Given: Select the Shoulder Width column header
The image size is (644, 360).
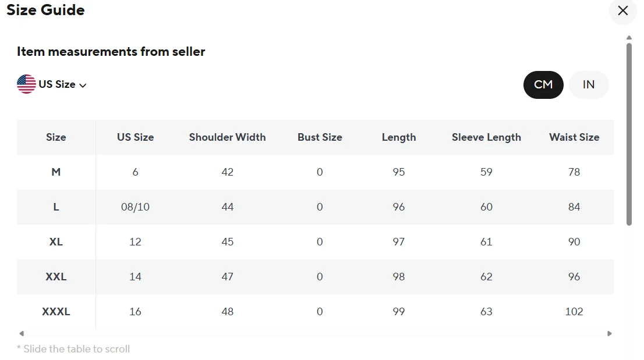Looking at the screenshot, I should 227,137.
